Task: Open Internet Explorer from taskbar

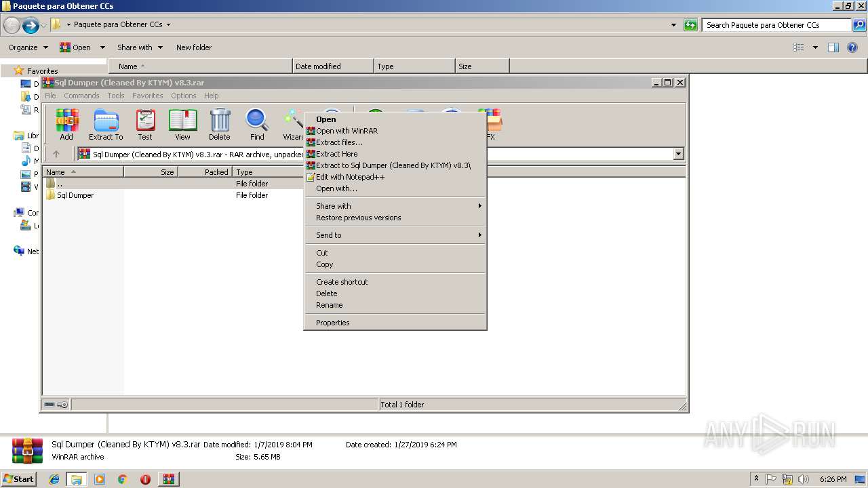Action: click(x=54, y=479)
